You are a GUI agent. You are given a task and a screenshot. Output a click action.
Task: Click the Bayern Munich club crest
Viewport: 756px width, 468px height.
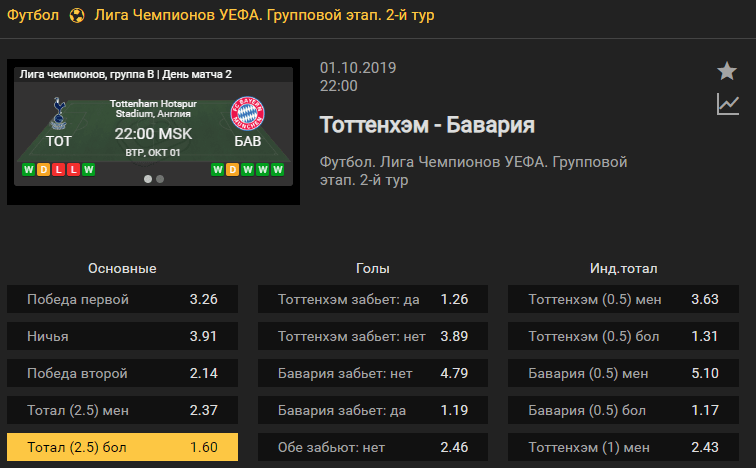click(247, 113)
